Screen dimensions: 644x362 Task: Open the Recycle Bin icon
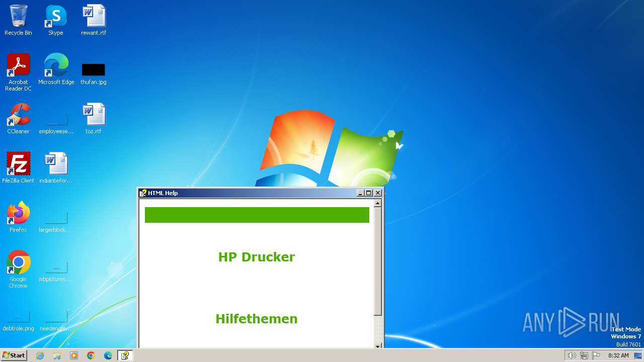pyautogui.click(x=18, y=20)
